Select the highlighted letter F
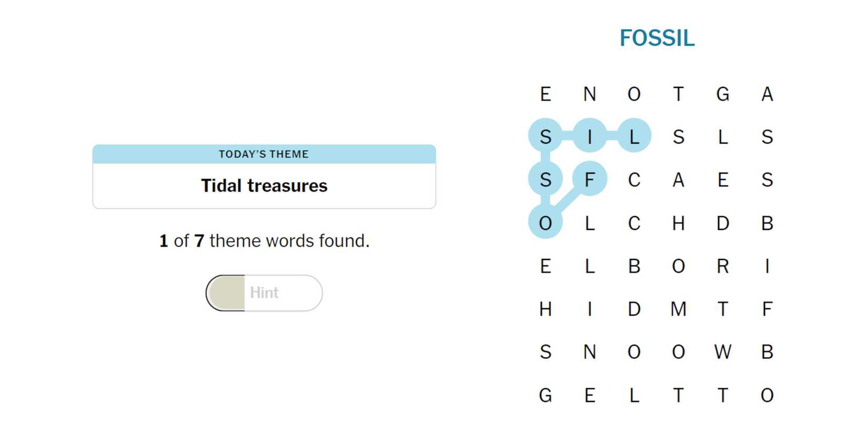 [590, 179]
